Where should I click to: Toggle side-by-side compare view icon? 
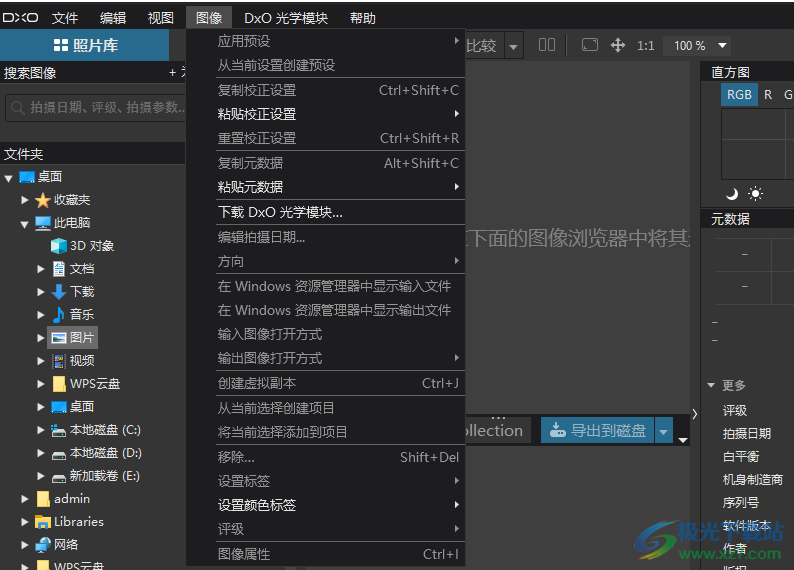[546, 45]
